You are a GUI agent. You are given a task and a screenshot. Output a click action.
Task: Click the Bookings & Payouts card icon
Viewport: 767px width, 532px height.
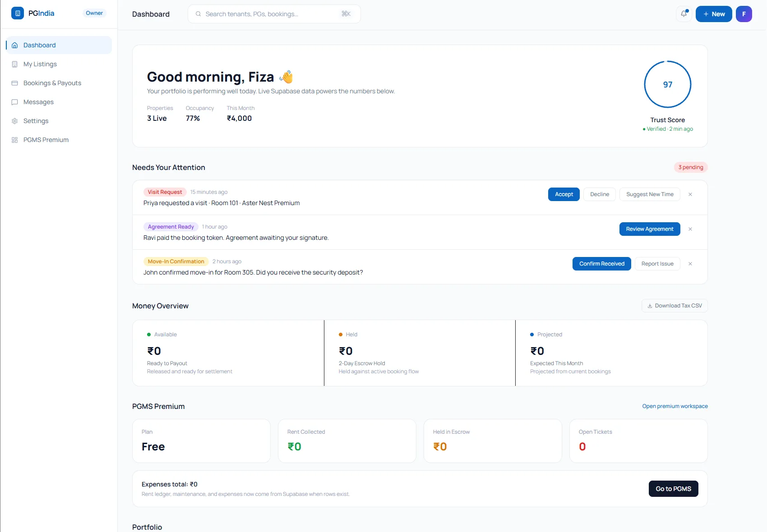click(15, 83)
